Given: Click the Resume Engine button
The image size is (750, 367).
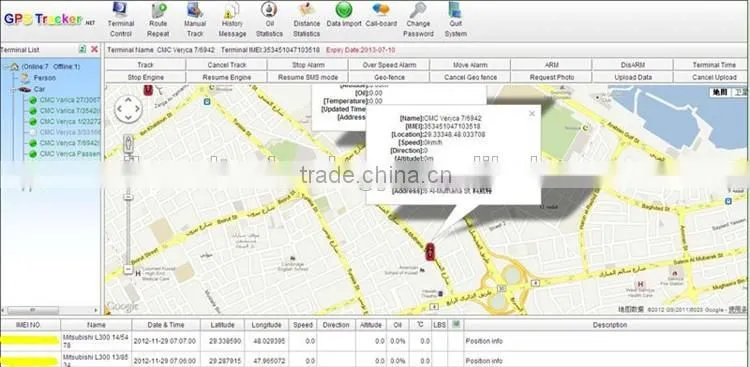Looking at the screenshot, I should (227, 77).
